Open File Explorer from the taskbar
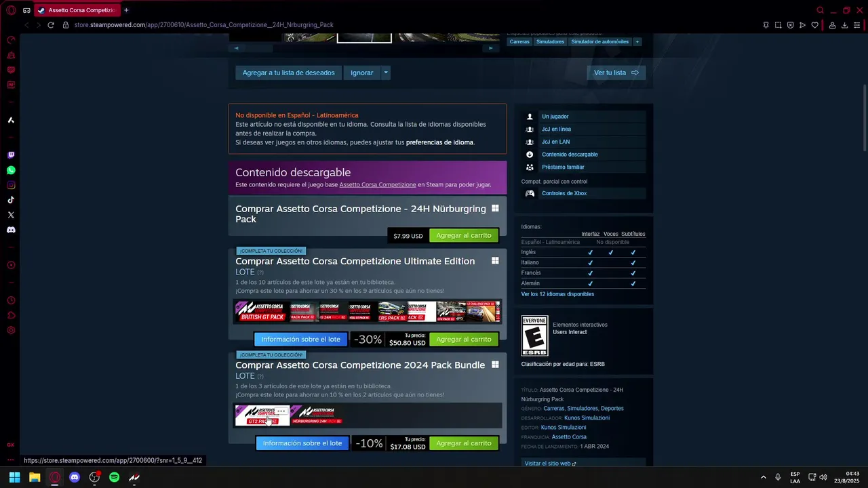 [x=35, y=477]
